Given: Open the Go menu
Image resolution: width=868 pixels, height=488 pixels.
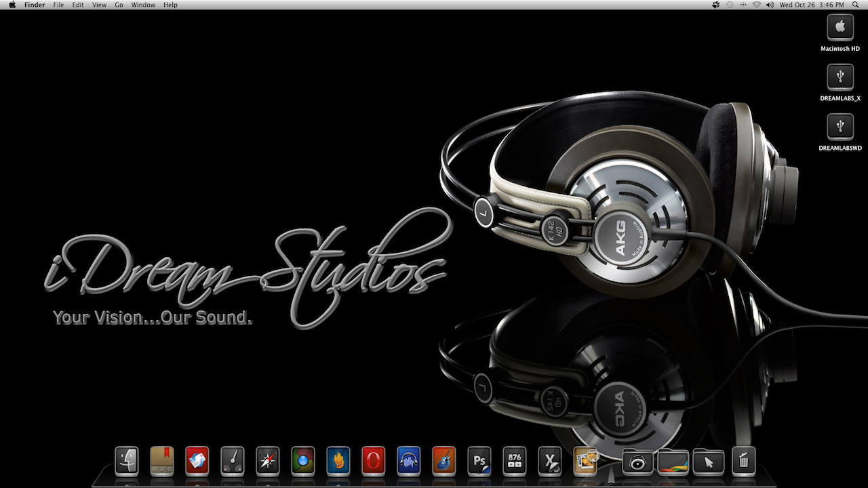Looking at the screenshot, I should [119, 5].
